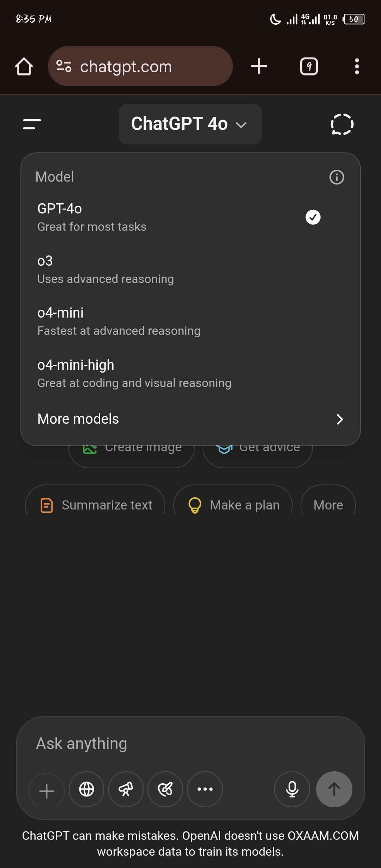Tap the globe web search icon
This screenshot has height=868, width=381.
click(x=86, y=789)
